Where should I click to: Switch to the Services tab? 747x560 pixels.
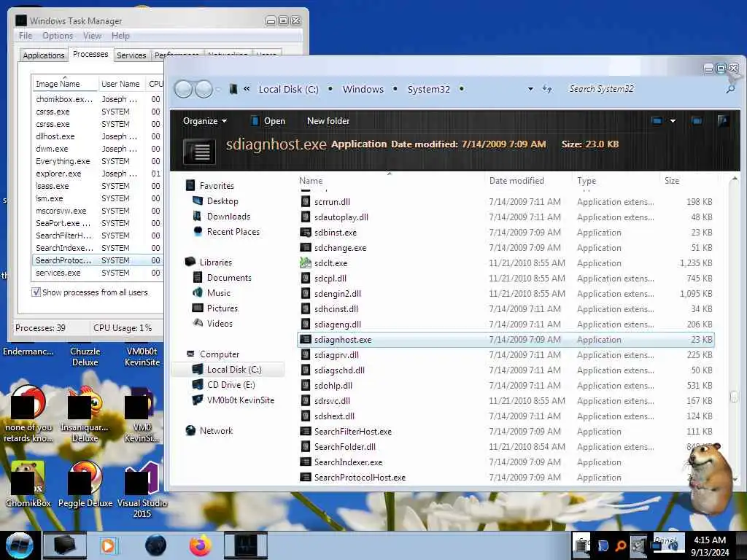[131, 55]
